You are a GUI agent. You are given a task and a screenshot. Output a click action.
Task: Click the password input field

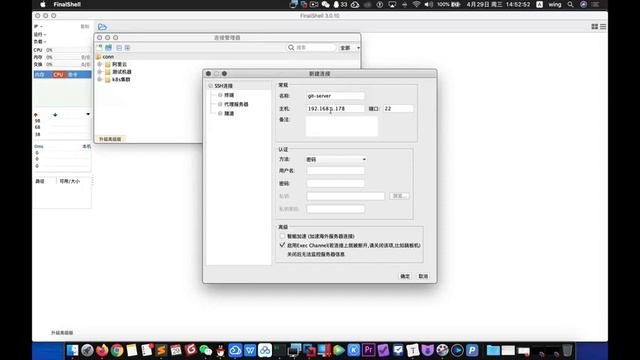[x=336, y=183]
